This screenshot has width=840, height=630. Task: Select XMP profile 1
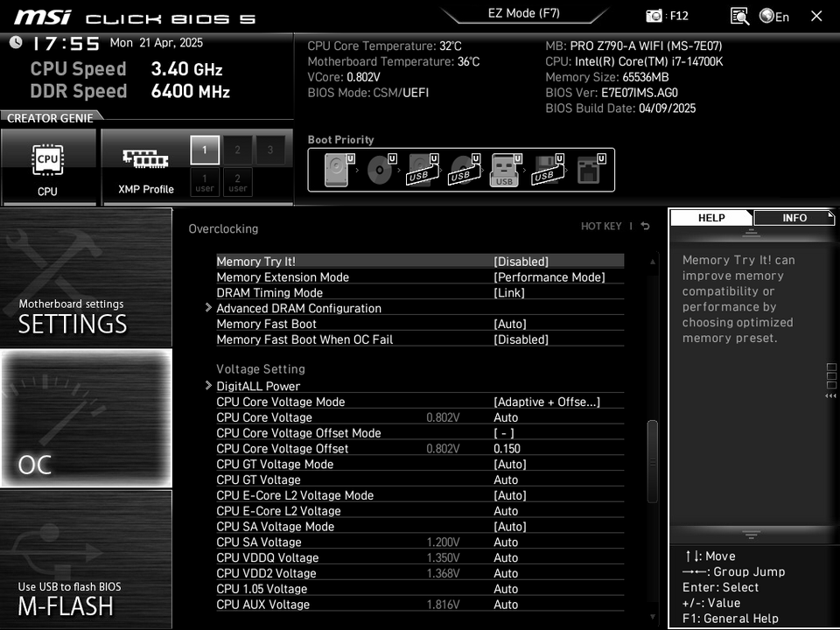(x=205, y=150)
